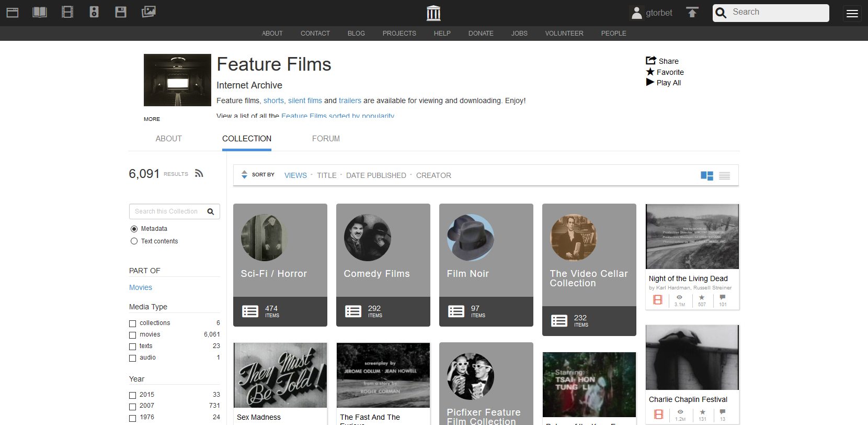
Task: Open the RSS feed icon
Action: point(199,173)
